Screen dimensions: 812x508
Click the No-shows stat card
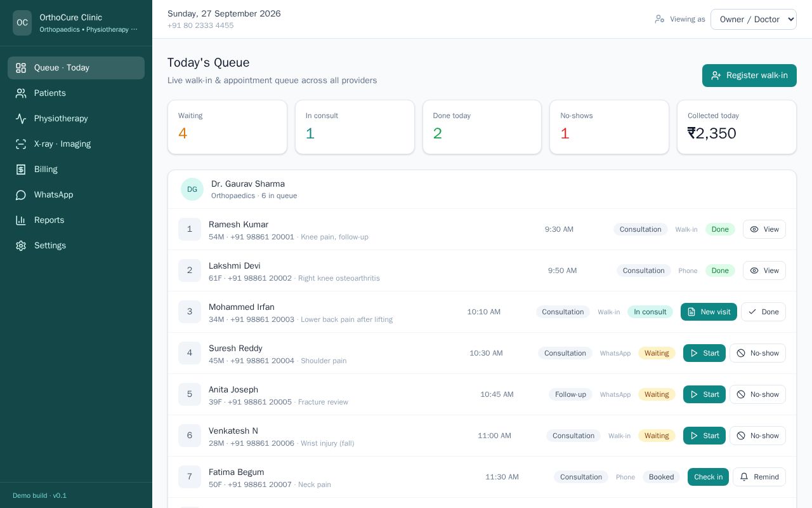(609, 127)
